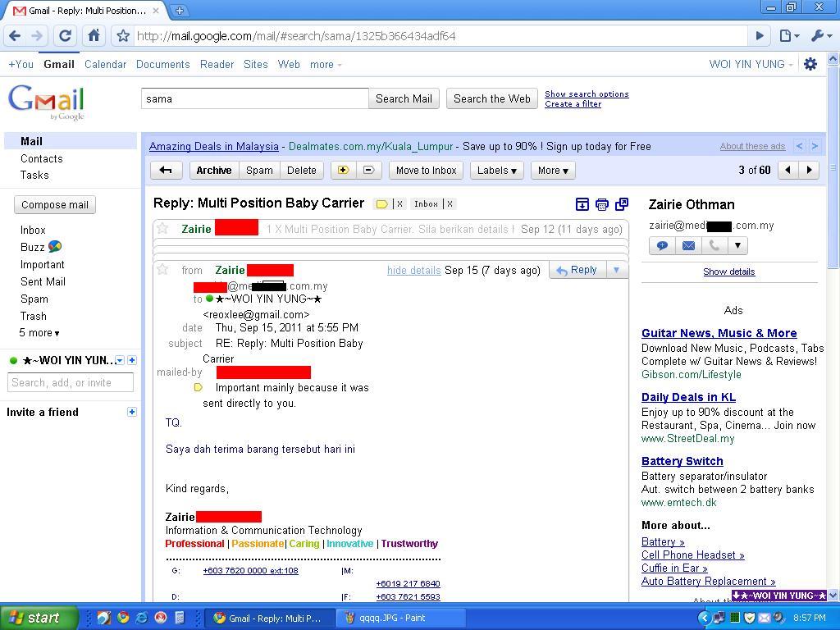The height and width of the screenshot is (630, 840).
Task: Click Move to Inbox button
Action: (x=427, y=171)
